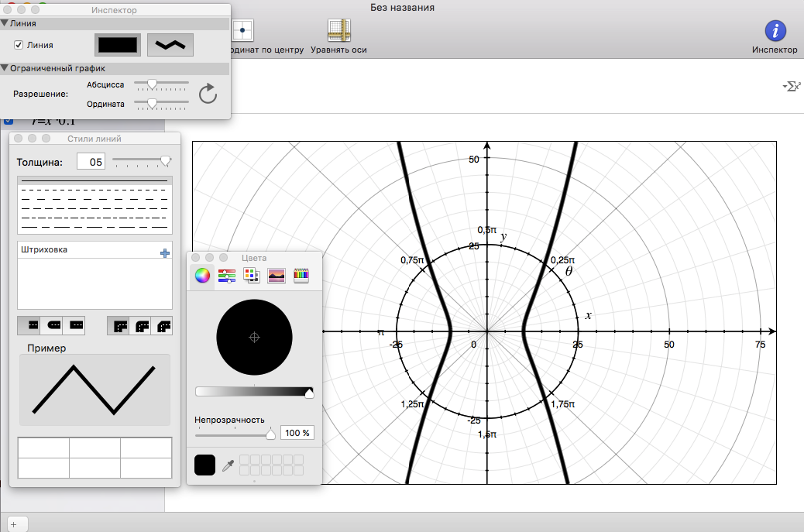Open the Inspector via toolbar icon

click(775, 31)
